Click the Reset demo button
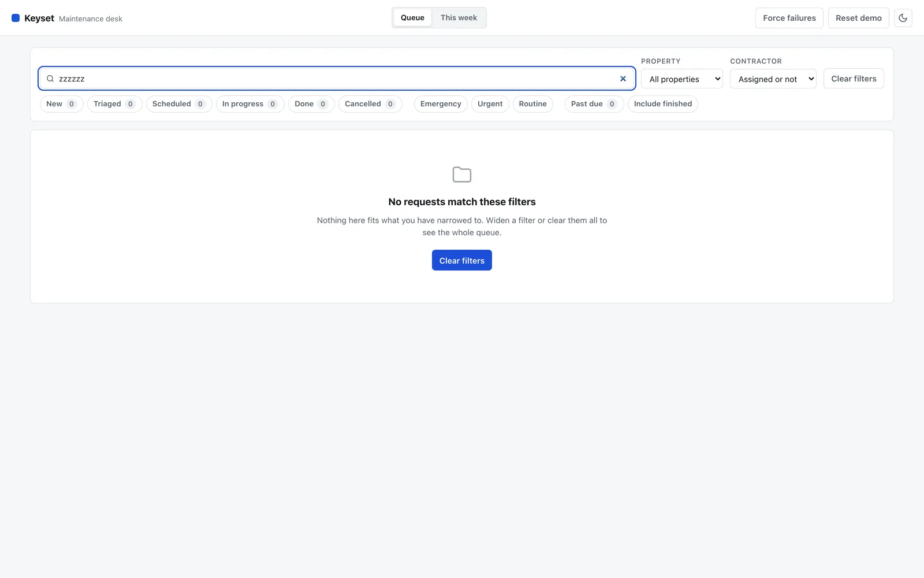This screenshot has height=578, width=924. point(859,18)
